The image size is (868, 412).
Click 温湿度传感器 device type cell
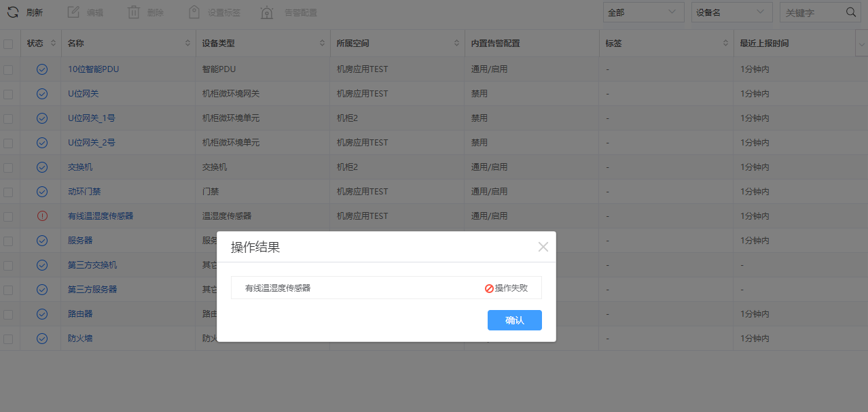tap(227, 216)
